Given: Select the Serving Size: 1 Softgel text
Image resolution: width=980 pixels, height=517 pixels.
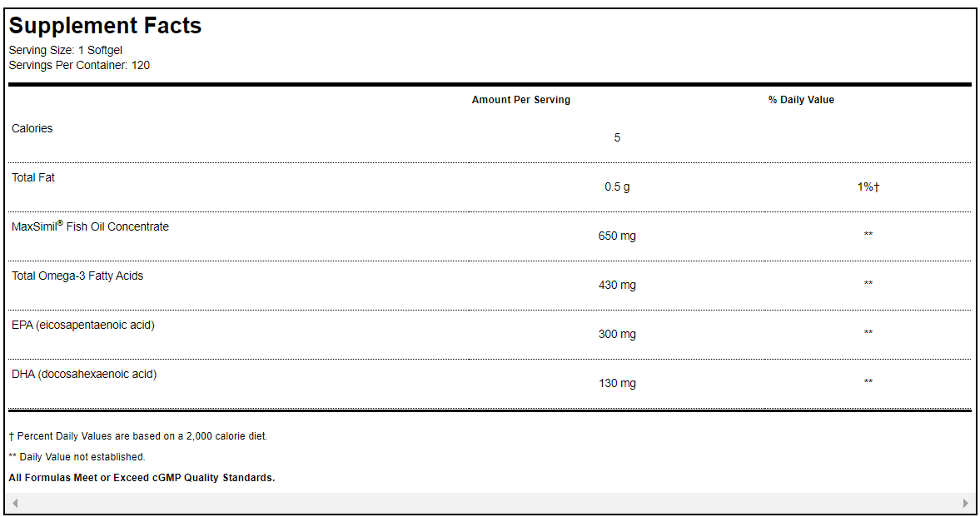Looking at the screenshot, I should click(x=65, y=50).
